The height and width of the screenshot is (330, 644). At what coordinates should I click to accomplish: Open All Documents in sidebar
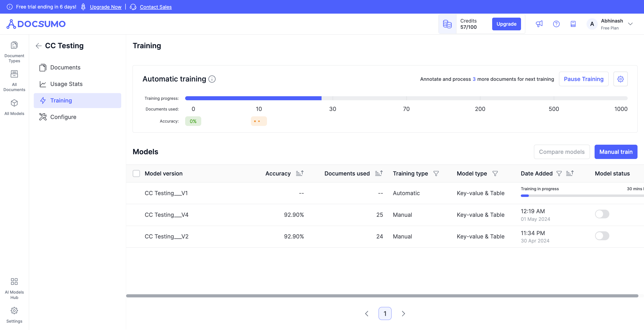click(14, 81)
